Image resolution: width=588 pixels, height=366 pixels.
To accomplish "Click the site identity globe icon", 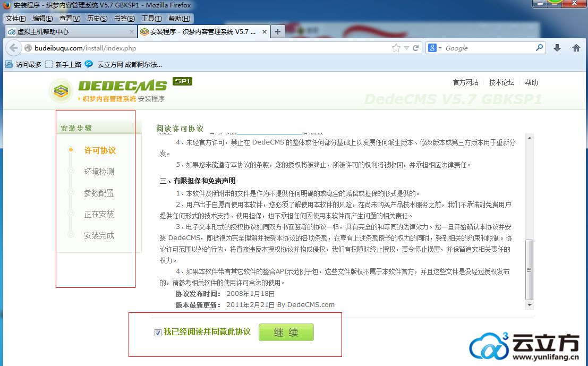I will (28, 48).
